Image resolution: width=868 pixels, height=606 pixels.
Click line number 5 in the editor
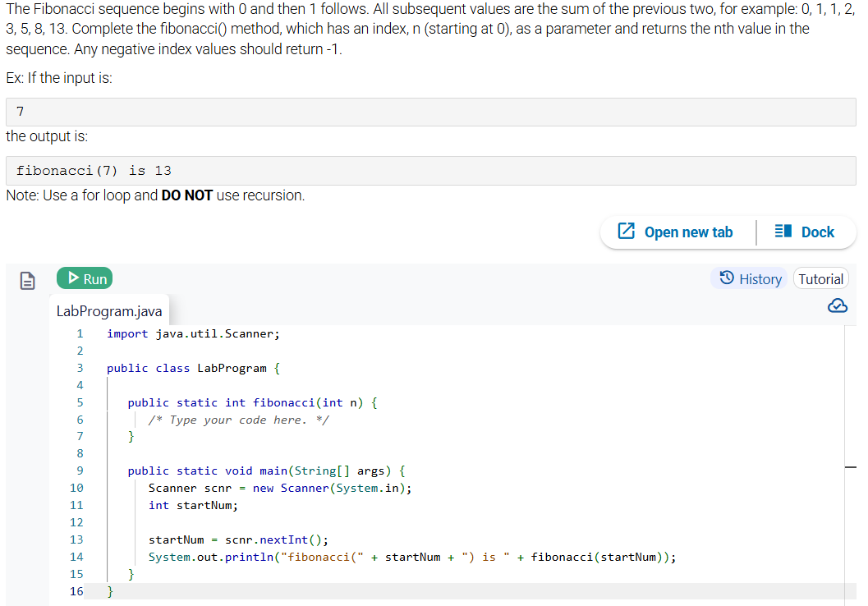[80, 402]
